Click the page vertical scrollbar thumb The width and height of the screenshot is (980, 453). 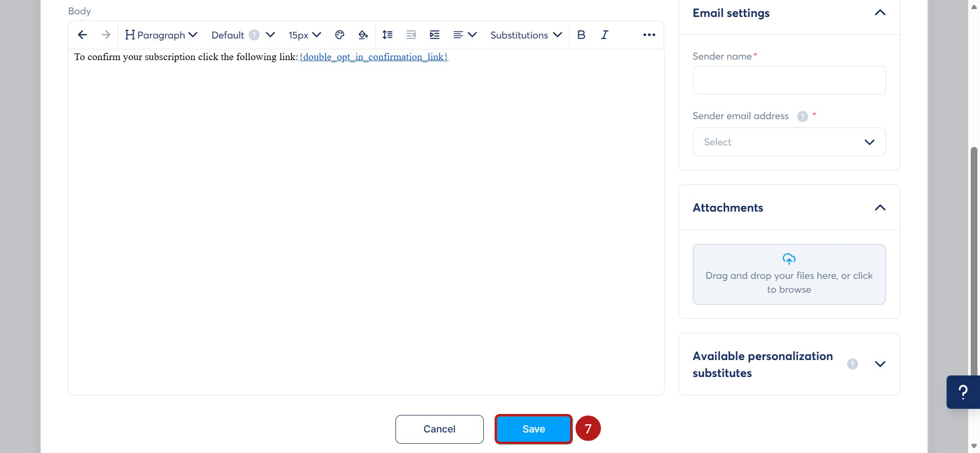(x=973, y=262)
